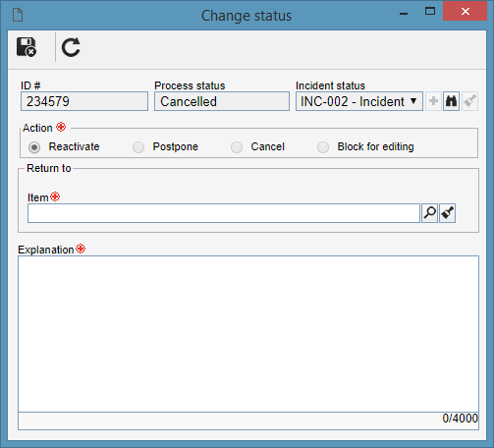Click inside the Item input field
Image resolution: width=494 pixels, height=448 pixels.
coord(224,213)
